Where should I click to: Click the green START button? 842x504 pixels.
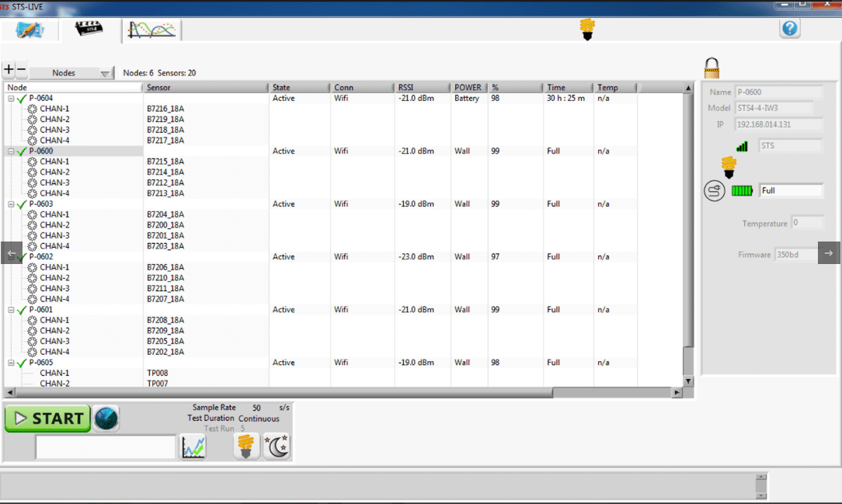47,419
